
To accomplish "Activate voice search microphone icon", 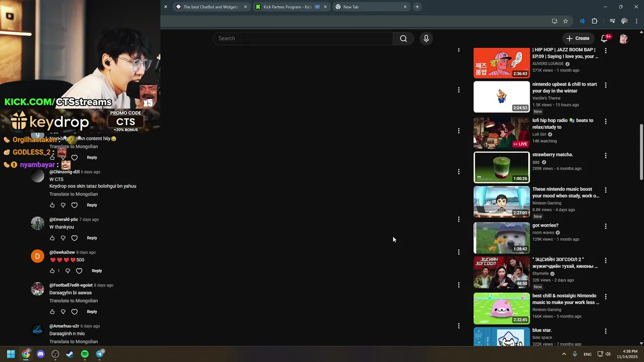I will point(426,39).
